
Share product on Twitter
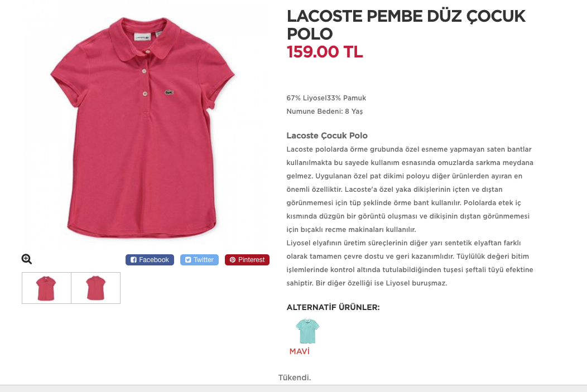(x=199, y=260)
